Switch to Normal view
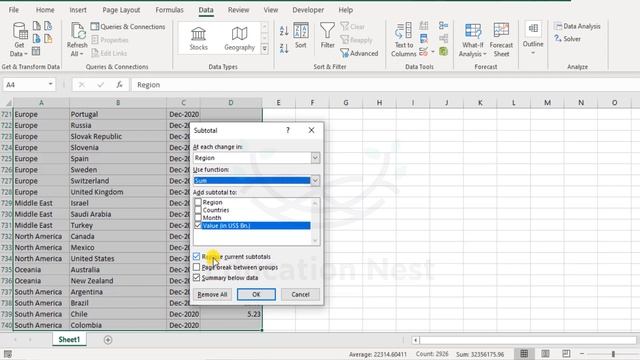The image size is (640, 360). (524, 353)
